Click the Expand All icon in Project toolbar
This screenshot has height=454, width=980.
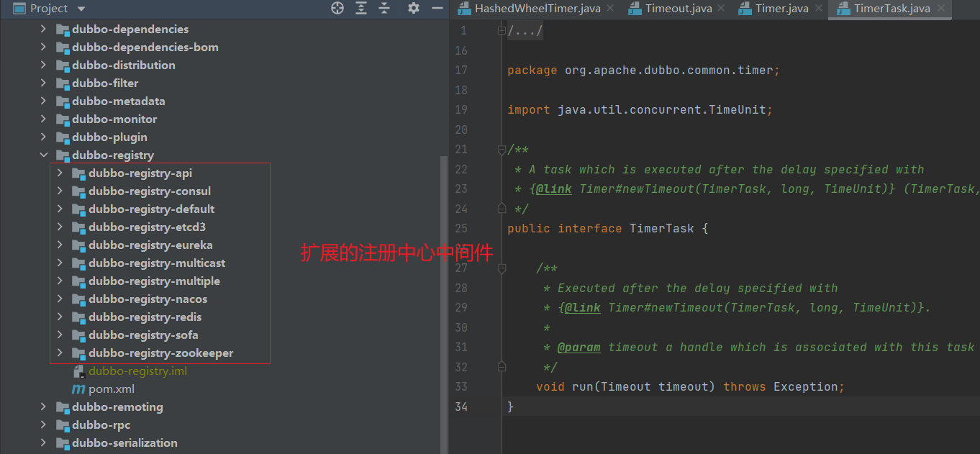coord(361,8)
